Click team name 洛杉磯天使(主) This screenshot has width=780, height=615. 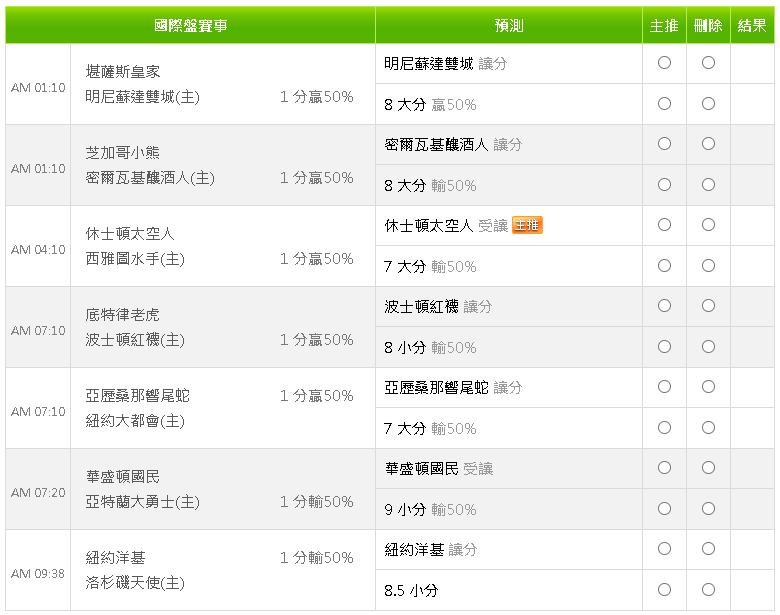coord(135,583)
